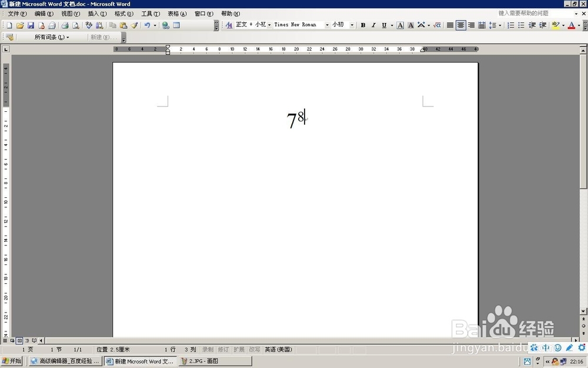This screenshot has width=588, height=368.
Task: Insert a hyperlink with the globe icon
Action: click(165, 25)
